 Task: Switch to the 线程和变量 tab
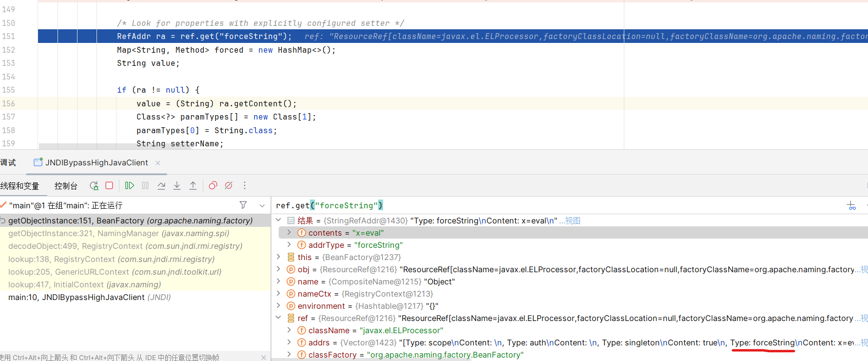click(19, 186)
